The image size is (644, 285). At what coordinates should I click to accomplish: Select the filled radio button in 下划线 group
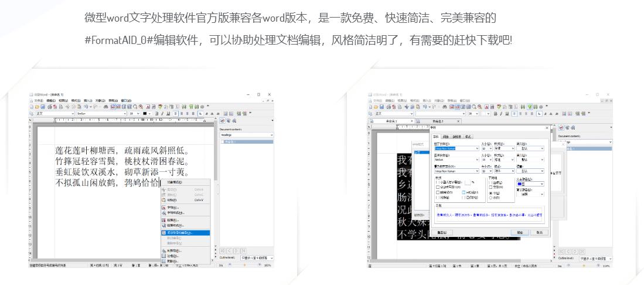[490, 193]
